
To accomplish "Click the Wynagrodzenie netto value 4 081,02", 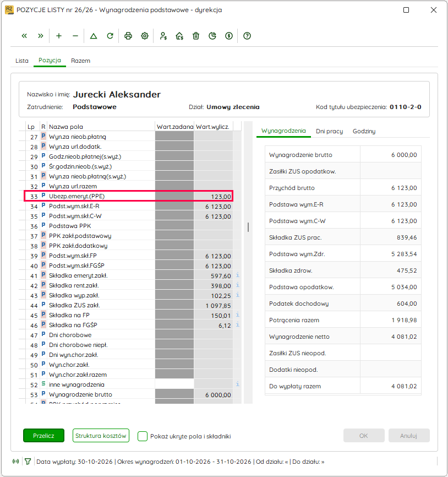I will 404,337.
